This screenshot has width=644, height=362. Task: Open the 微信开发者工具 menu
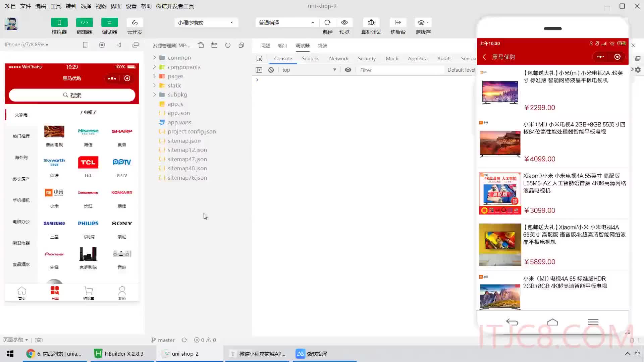(x=175, y=6)
